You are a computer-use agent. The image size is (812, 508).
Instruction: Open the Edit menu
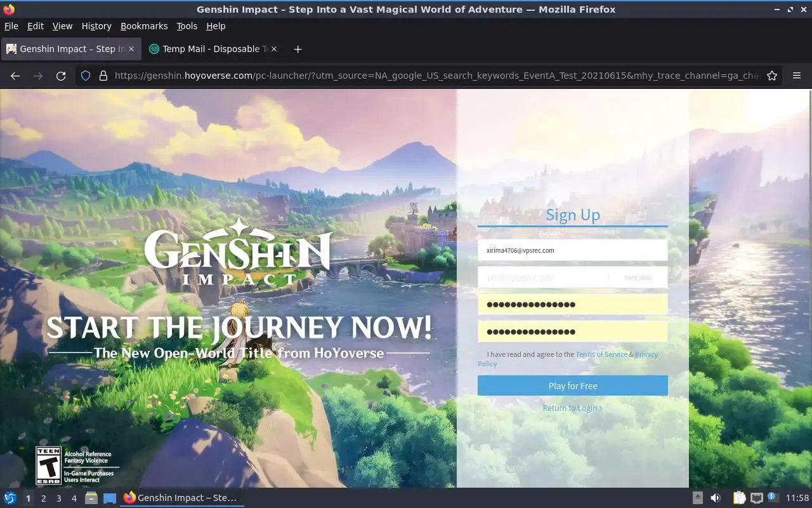tap(36, 26)
